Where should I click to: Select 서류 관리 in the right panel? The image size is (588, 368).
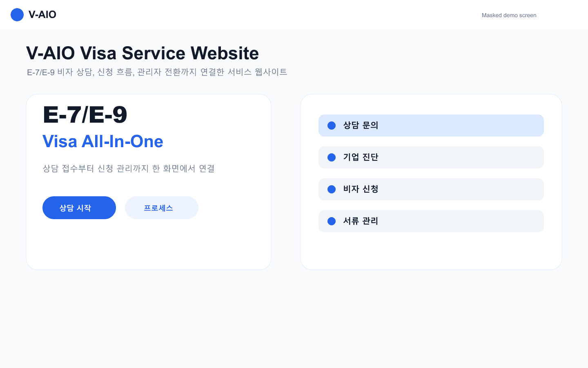(x=431, y=221)
